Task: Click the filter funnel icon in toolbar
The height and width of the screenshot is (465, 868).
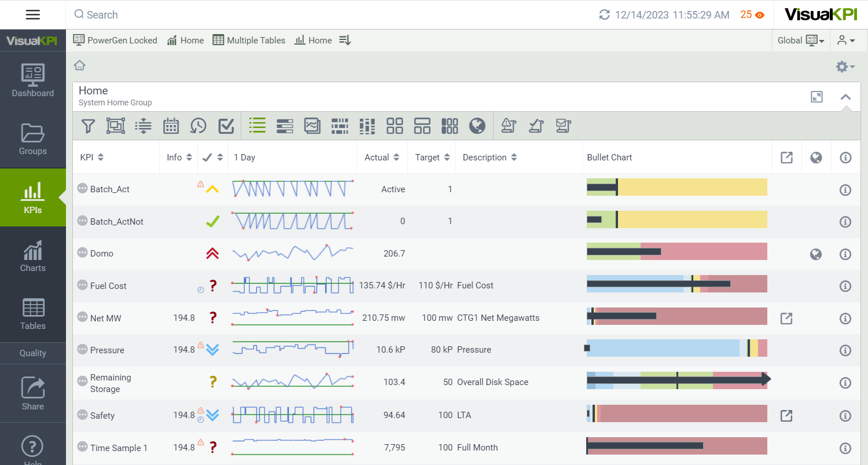Action: [x=88, y=126]
